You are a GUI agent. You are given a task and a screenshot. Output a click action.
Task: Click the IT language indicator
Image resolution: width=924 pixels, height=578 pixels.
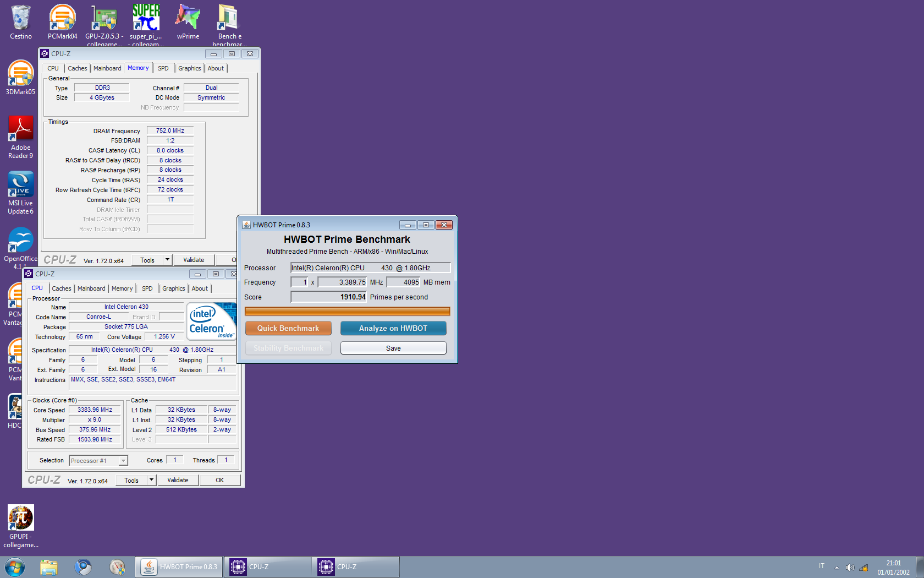(x=822, y=566)
